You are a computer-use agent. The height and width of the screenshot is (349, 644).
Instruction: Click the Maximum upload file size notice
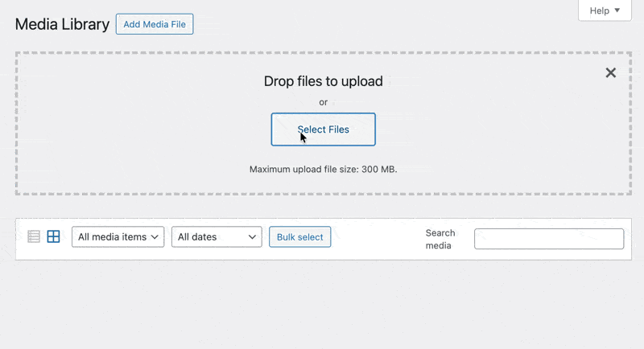(323, 170)
